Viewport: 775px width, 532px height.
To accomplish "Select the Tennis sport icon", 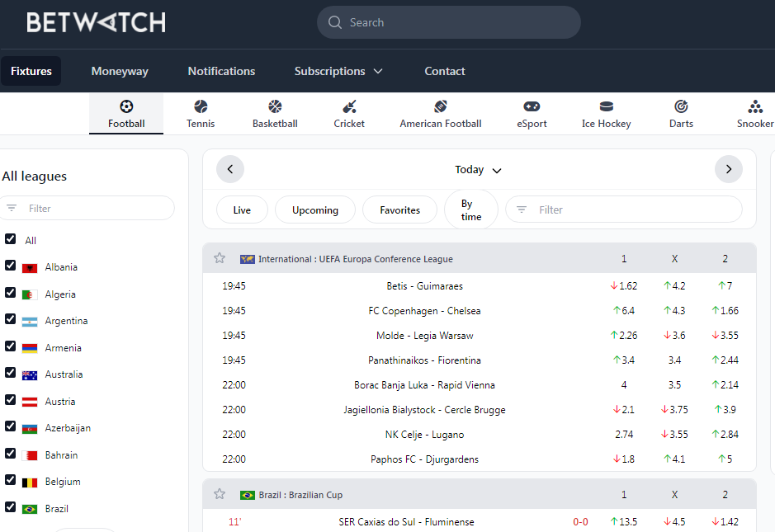I will coord(201,107).
